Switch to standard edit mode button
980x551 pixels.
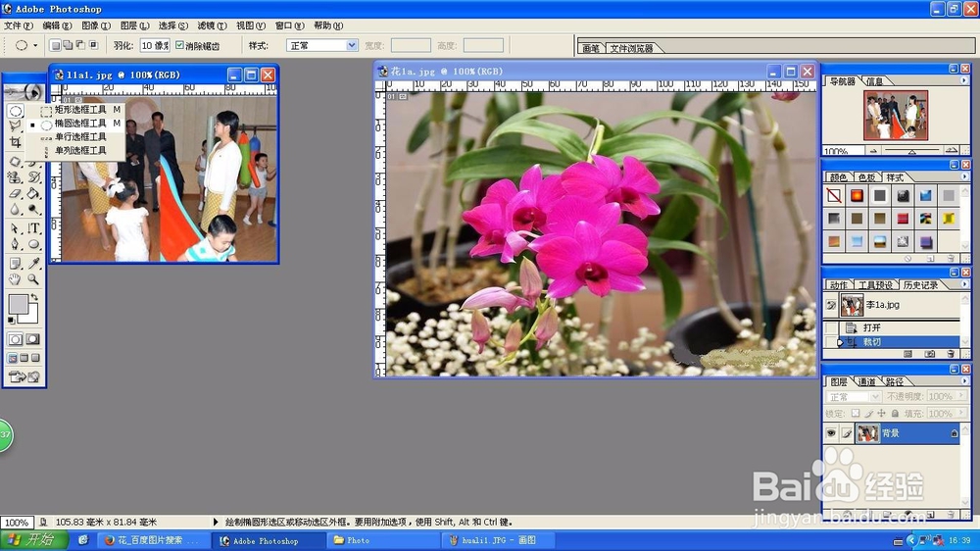pyautogui.click(x=16, y=339)
